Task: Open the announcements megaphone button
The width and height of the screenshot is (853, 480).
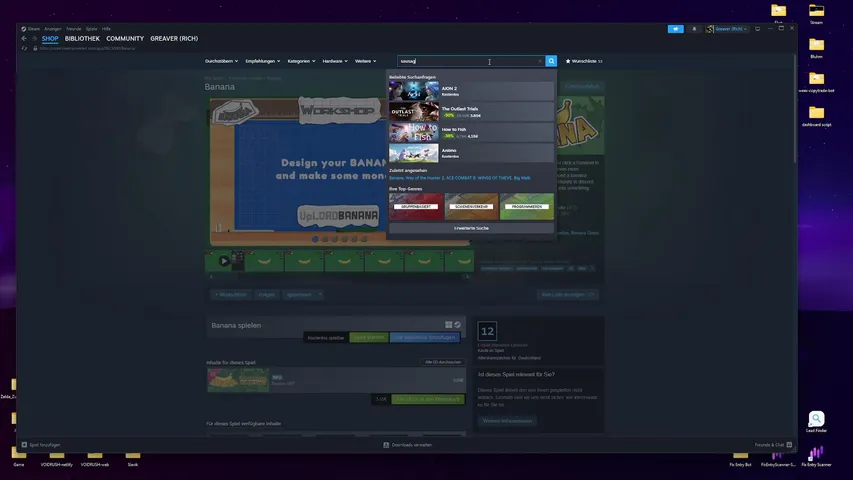Action: pos(675,29)
